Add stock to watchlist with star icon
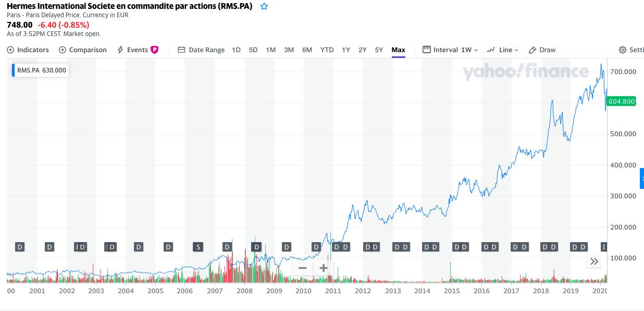This screenshot has height=311, width=644. tap(264, 7)
